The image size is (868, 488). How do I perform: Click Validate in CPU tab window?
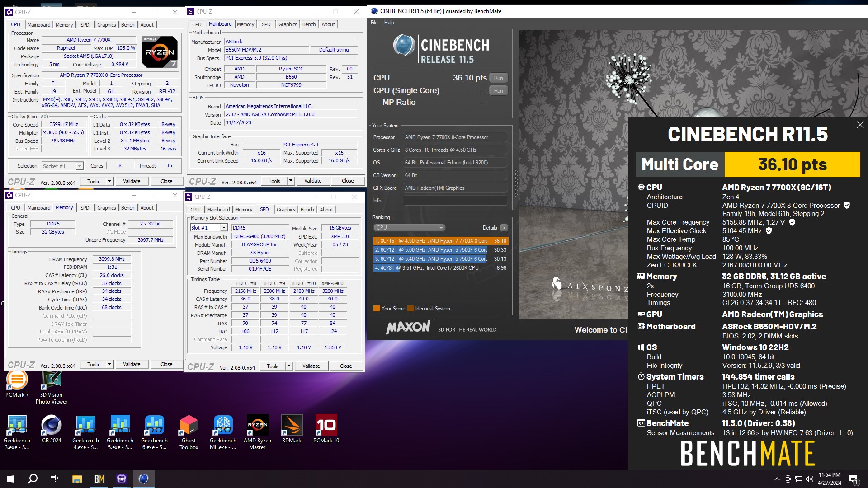(x=132, y=181)
